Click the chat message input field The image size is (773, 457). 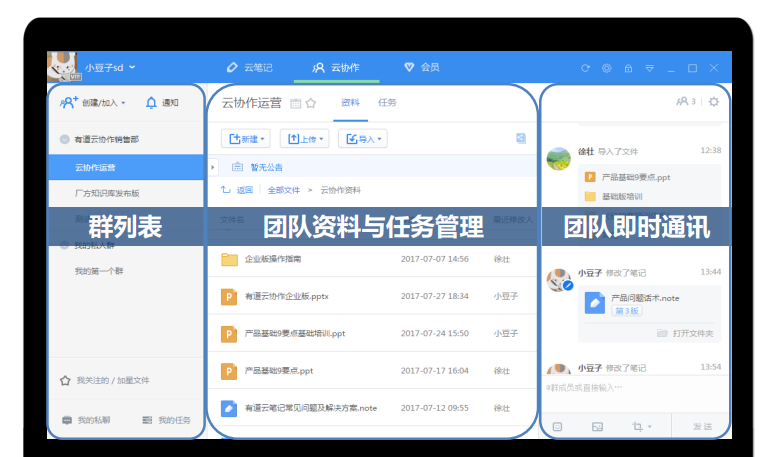(635, 393)
